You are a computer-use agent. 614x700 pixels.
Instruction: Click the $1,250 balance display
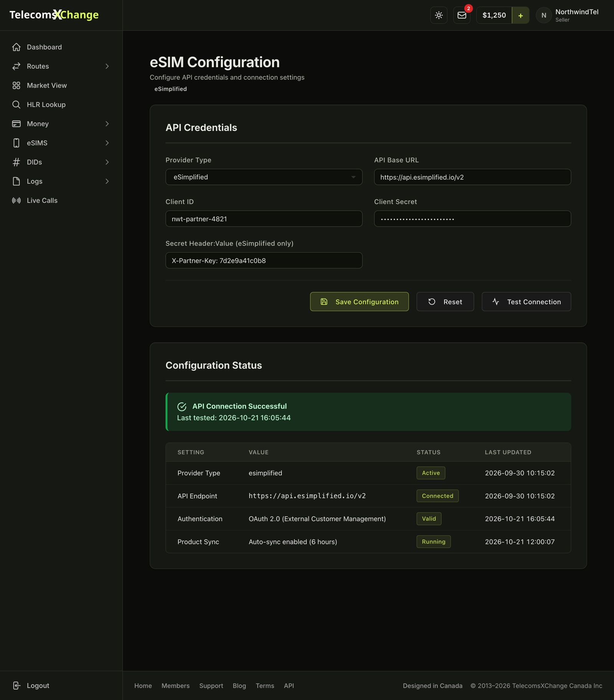click(x=494, y=15)
